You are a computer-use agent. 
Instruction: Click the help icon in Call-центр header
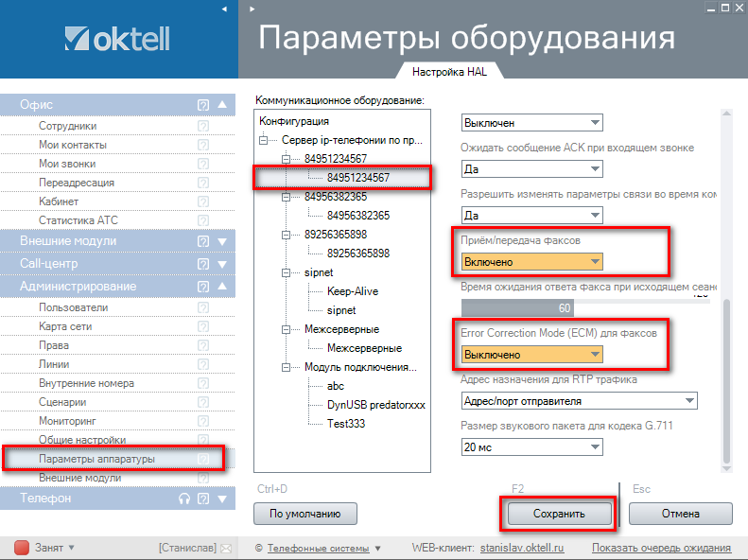pos(202,264)
